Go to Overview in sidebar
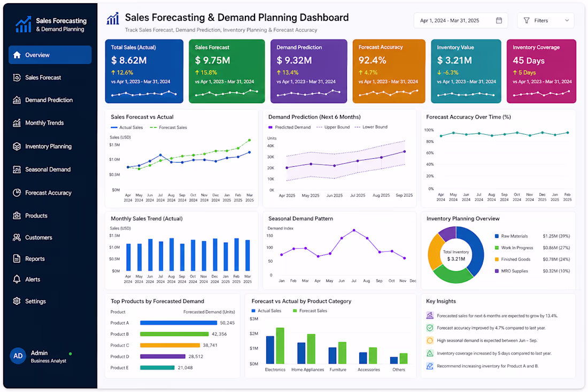 click(x=50, y=55)
